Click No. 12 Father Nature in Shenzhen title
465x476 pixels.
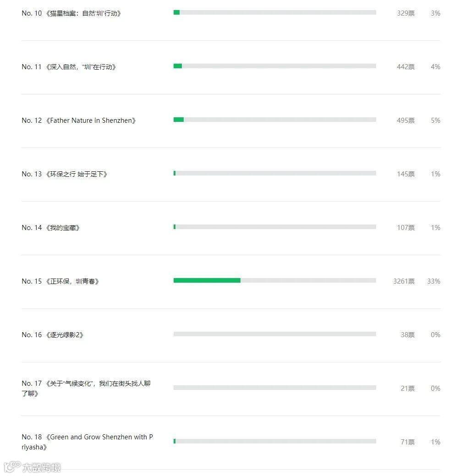(x=79, y=120)
